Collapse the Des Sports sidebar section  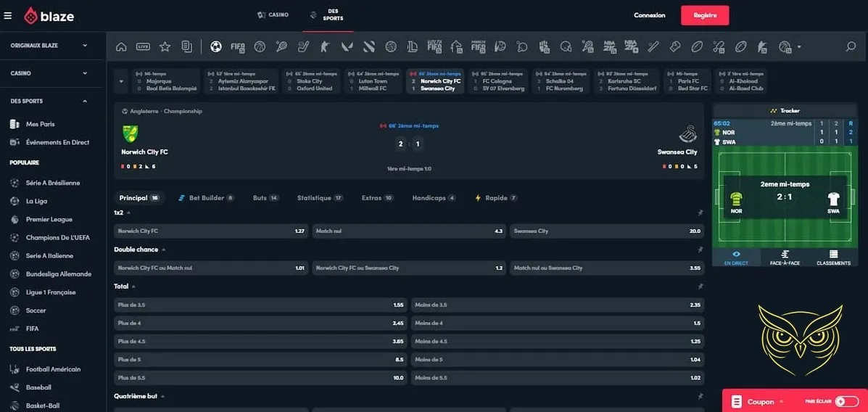(x=85, y=101)
